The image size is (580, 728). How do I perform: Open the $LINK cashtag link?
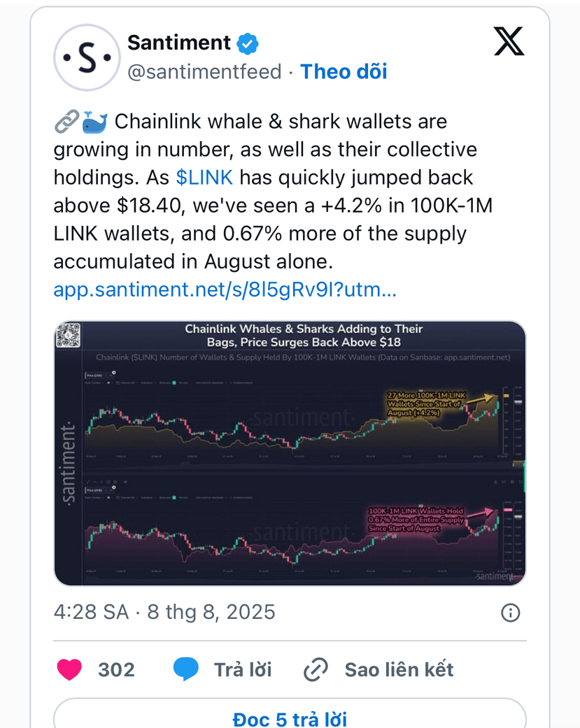[204, 178]
